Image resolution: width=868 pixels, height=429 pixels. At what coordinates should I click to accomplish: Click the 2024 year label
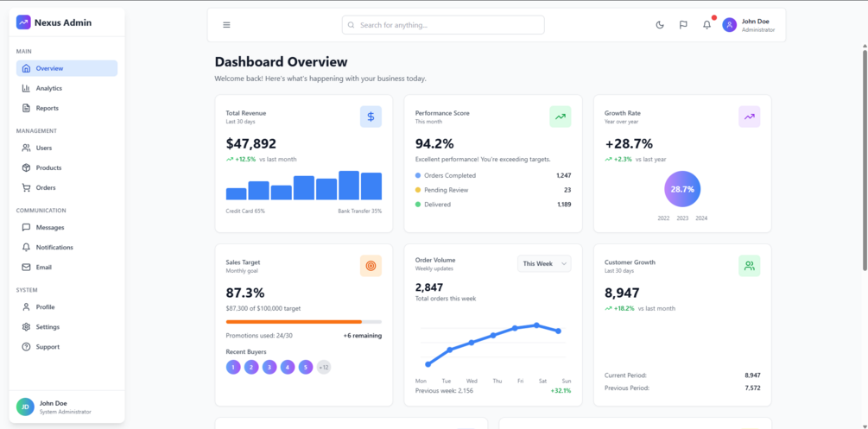point(701,218)
